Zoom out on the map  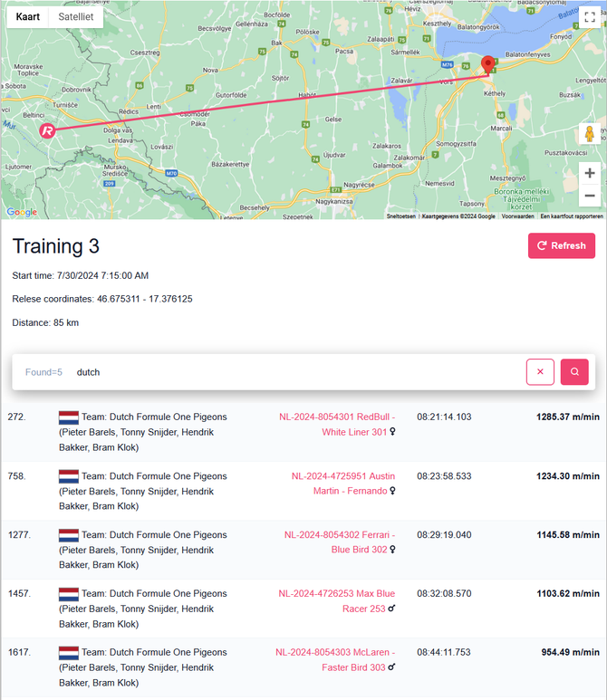(590, 196)
